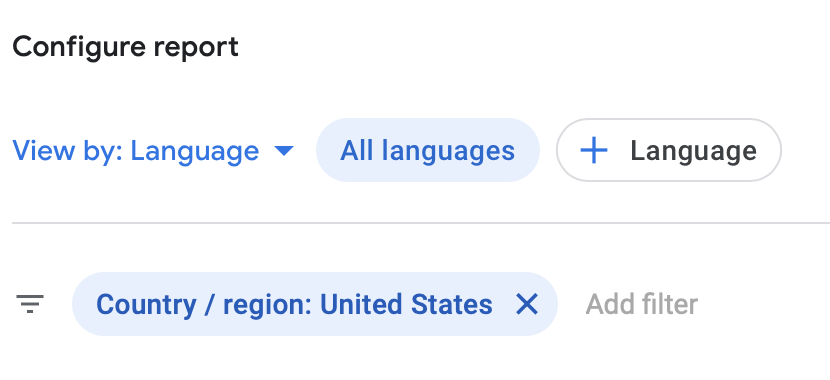Click the blue cross on the United States chip

527,304
